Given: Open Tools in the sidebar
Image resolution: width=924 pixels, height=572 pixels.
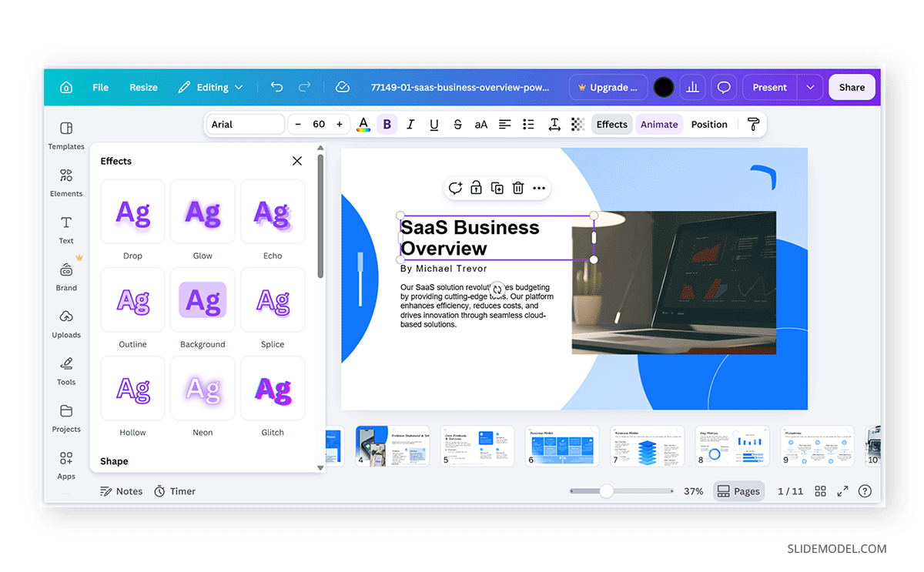Looking at the screenshot, I should pos(66,370).
